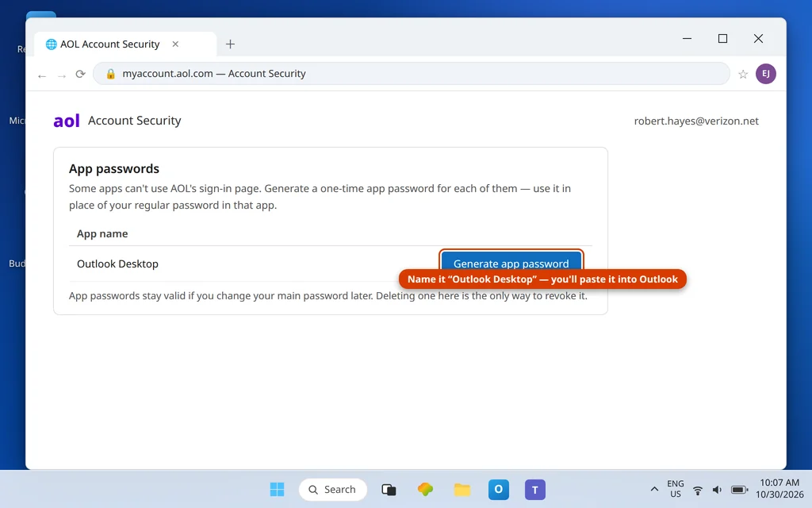812x508 pixels.
Task: Click the App name column header
Action: (102, 234)
